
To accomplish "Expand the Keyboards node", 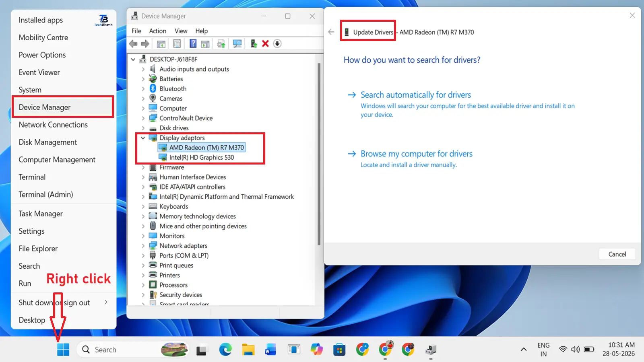I will click(x=143, y=206).
